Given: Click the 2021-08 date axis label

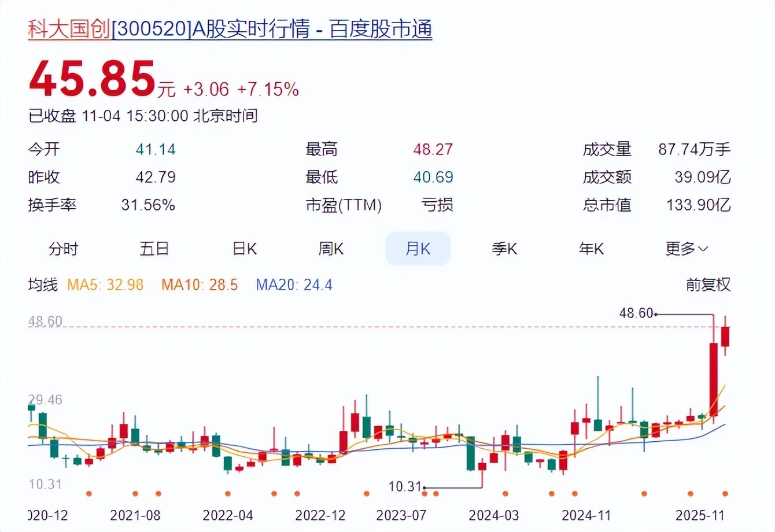Looking at the screenshot, I should click(x=135, y=515).
